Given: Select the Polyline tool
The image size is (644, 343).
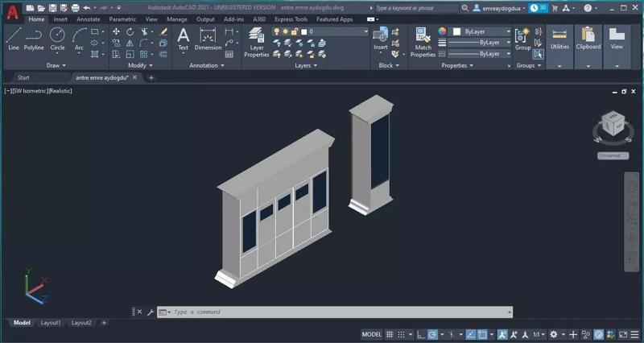Looking at the screenshot, I should click(x=34, y=39).
